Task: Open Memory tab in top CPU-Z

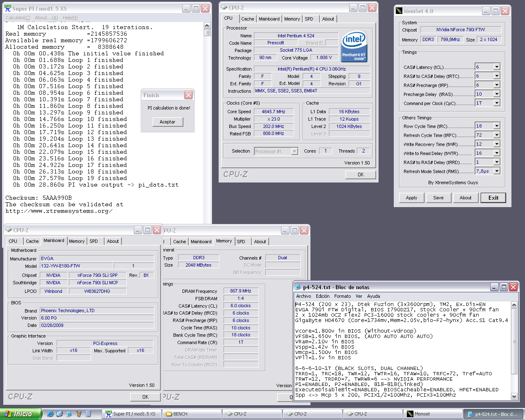Action: pyautogui.click(x=292, y=19)
